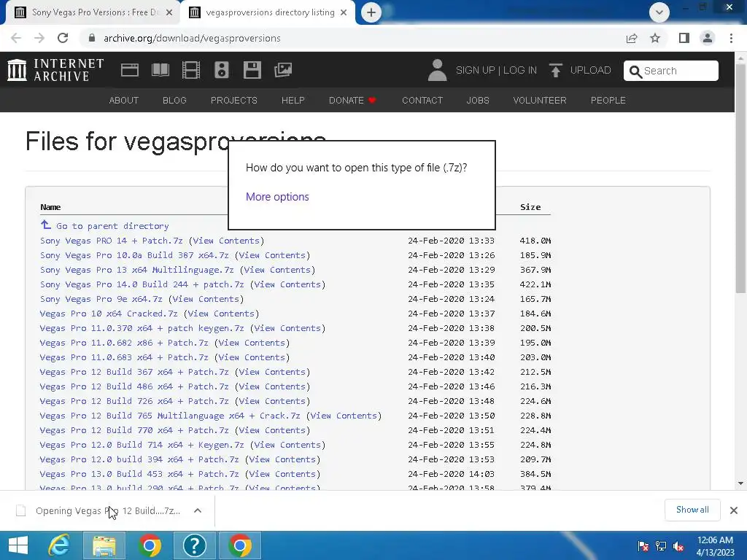747x560 pixels.
Task: Click the Internet Archive logo
Action: 55,70
